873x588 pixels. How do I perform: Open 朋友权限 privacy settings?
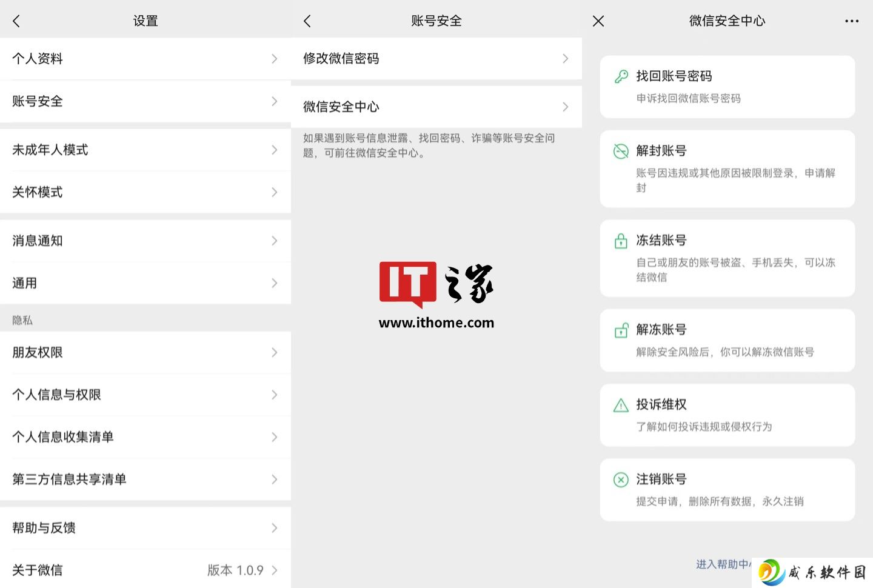(x=145, y=352)
